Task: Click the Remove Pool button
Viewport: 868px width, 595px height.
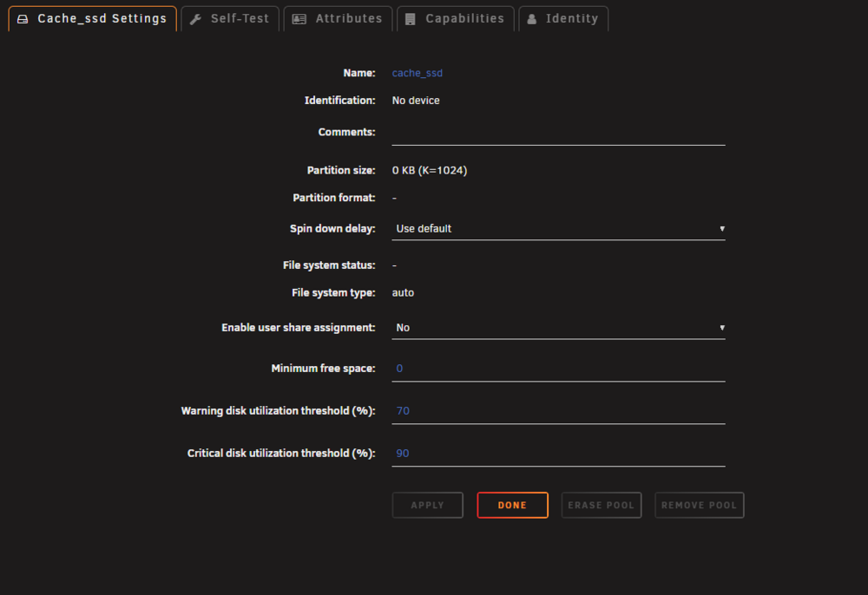Action: tap(699, 506)
